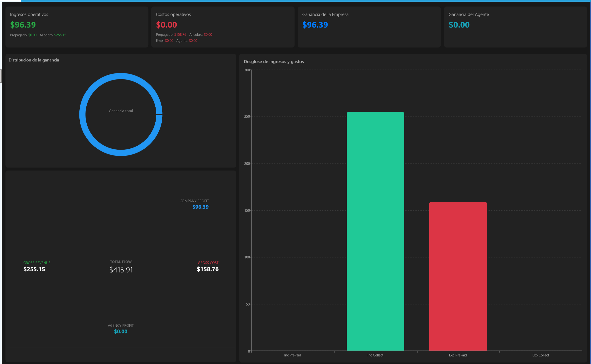This screenshot has width=591, height=364.
Task: Click the GROSS COST $158.76 value
Action: pos(208,269)
